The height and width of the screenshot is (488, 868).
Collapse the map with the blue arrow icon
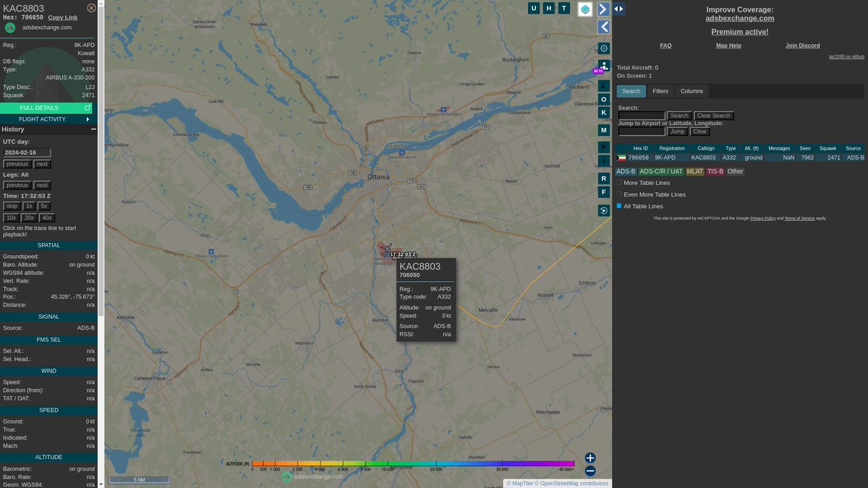tap(603, 8)
